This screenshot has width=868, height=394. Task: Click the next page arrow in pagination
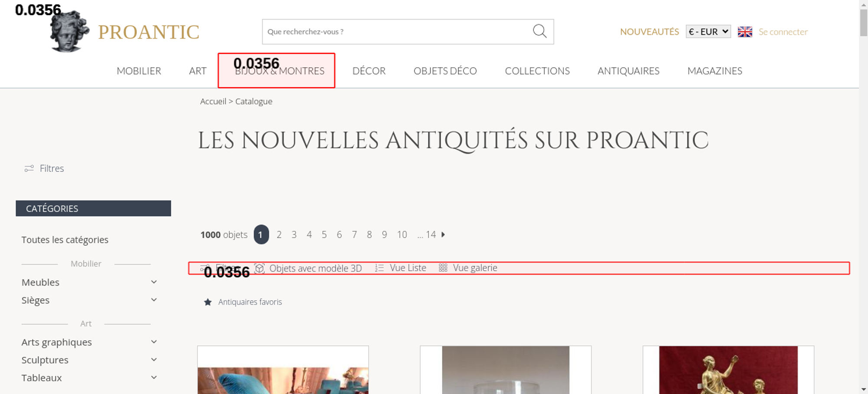443,234
